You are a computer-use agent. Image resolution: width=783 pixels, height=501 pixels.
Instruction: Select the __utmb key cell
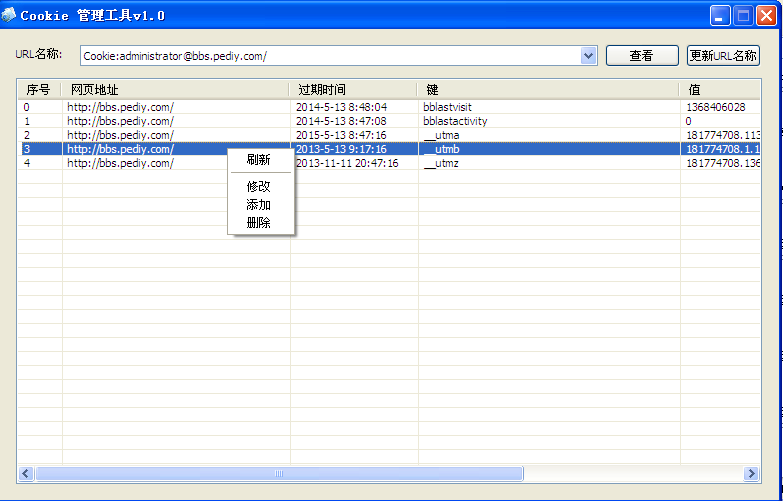441,149
